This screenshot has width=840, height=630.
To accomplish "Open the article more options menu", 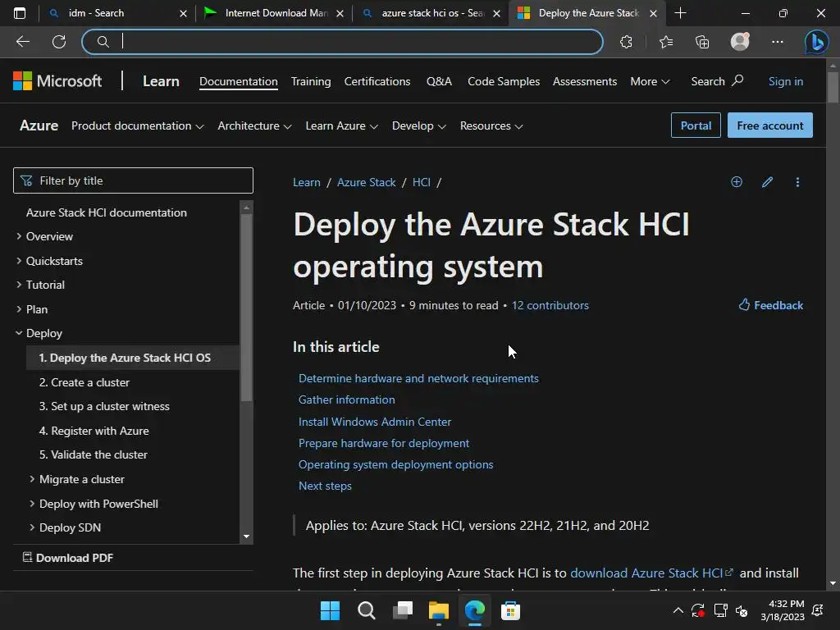I will click(x=797, y=182).
